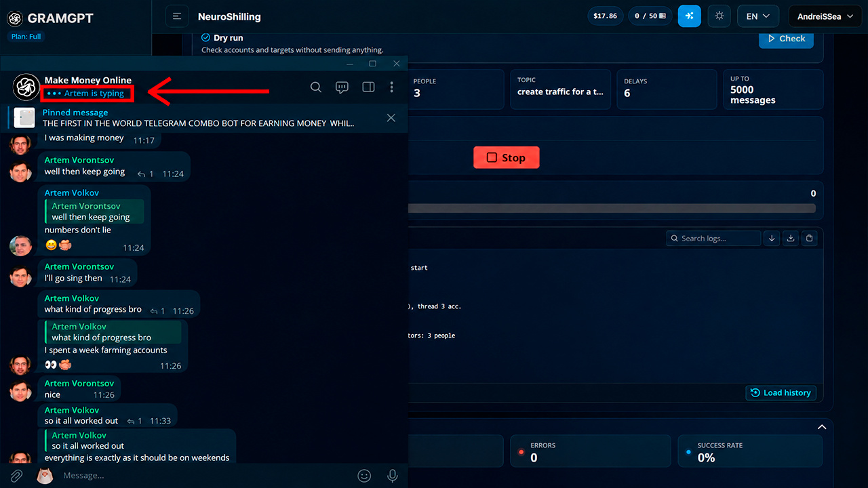Screen dimensions: 868x488
Task: Open the emoji picker smiley icon
Action: coord(364,476)
